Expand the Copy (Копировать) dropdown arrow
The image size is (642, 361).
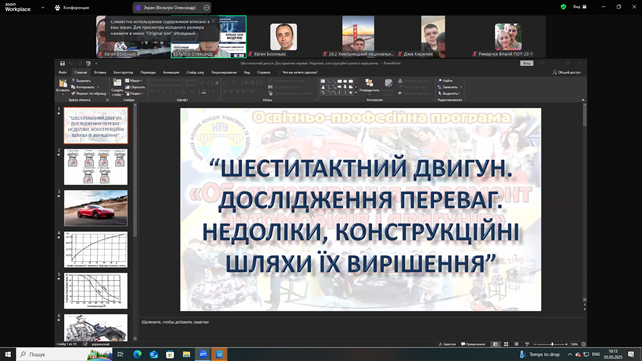point(98,87)
